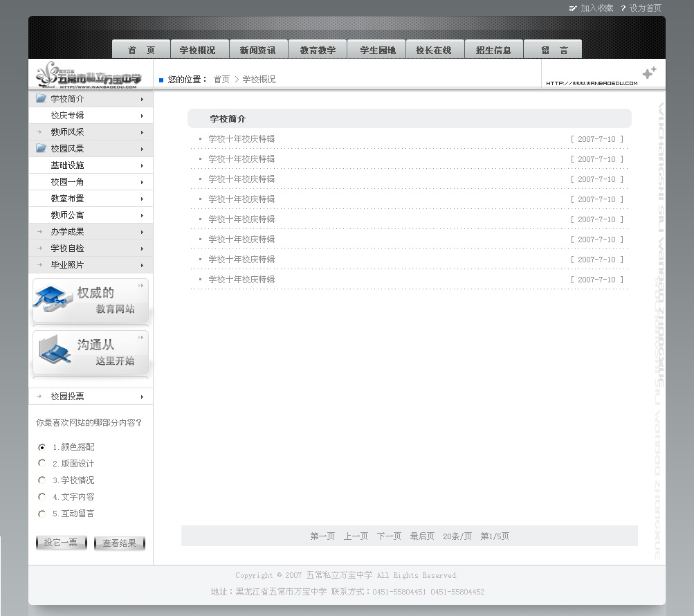Click the book and pen icon on 沟通从这里开始 banner
The image size is (694, 616).
[x=54, y=350]
